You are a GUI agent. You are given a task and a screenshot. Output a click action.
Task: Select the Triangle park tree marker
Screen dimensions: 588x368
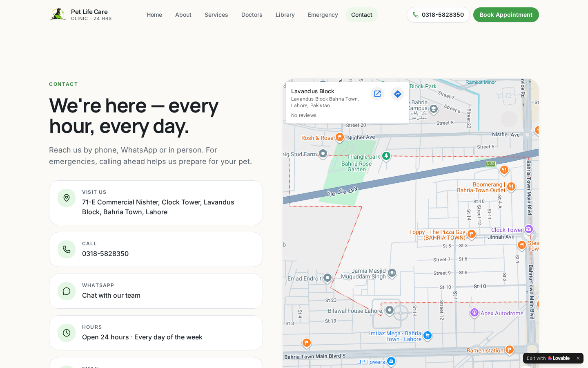386,156
